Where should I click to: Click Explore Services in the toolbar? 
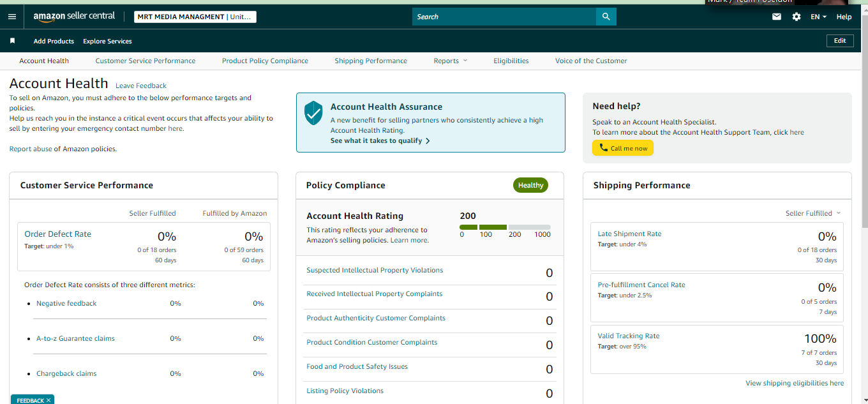107,41
